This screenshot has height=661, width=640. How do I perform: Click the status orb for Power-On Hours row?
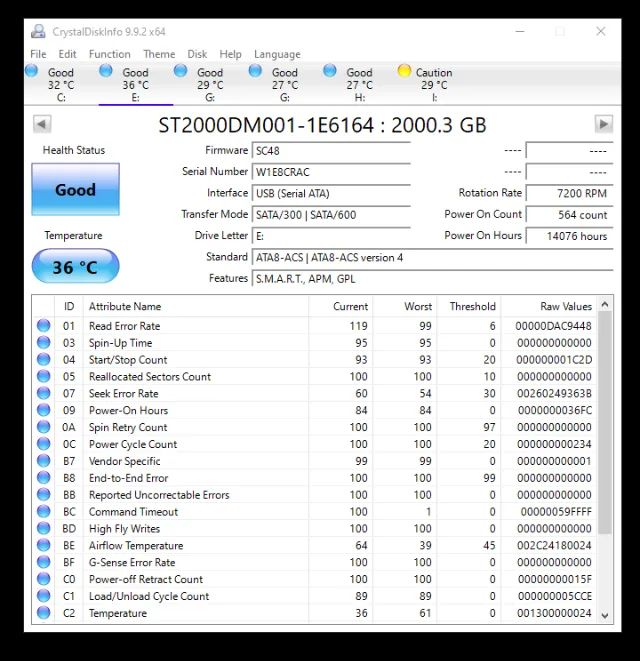click(43, 410)
